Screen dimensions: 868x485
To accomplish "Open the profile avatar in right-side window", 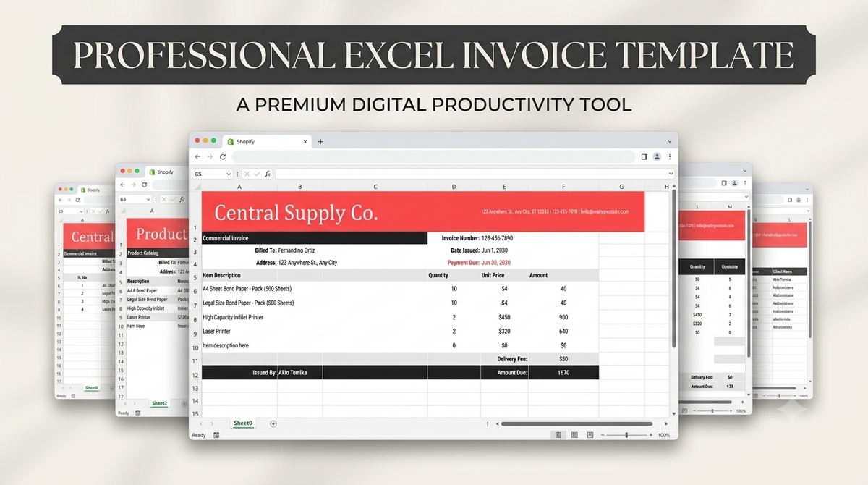I will pos(736,183).
